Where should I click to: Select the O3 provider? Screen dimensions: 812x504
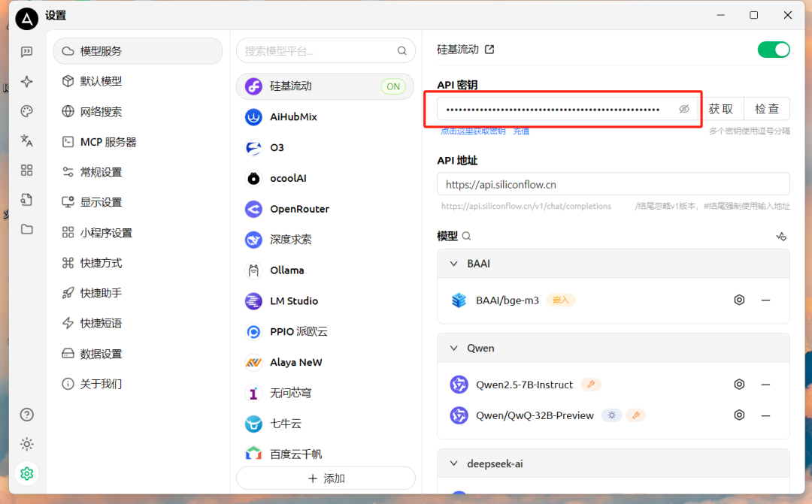pyautogui.click(x=326, y=147)
